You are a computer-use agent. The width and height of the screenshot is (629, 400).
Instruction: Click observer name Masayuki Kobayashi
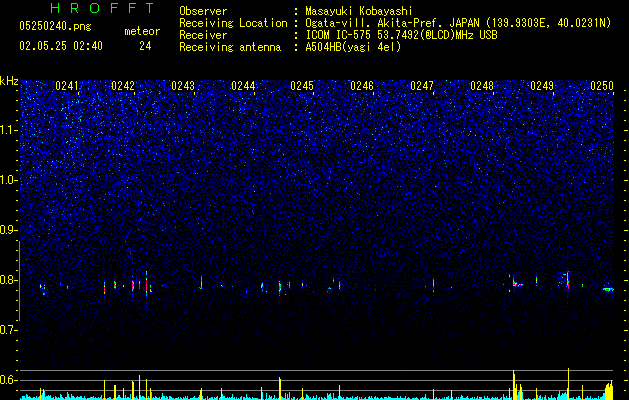click(x=359, y=11)
